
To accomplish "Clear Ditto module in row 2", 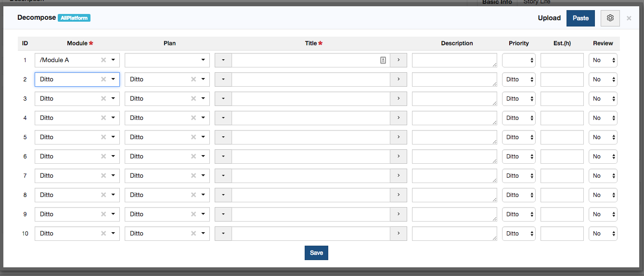I will click(x=103, y=79).
